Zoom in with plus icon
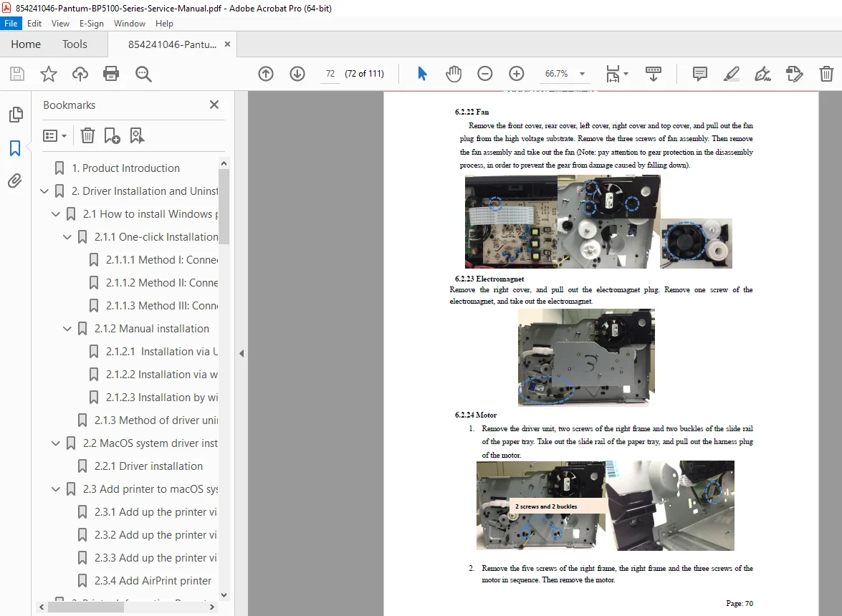 click(516, 74)
